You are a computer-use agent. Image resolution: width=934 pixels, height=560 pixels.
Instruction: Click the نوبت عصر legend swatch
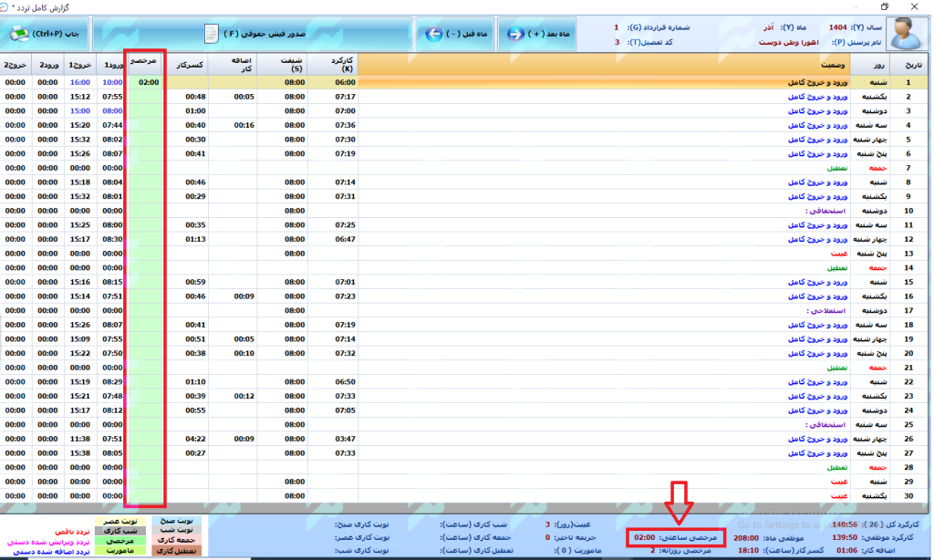pyautogui.click(x=120, y=521)
